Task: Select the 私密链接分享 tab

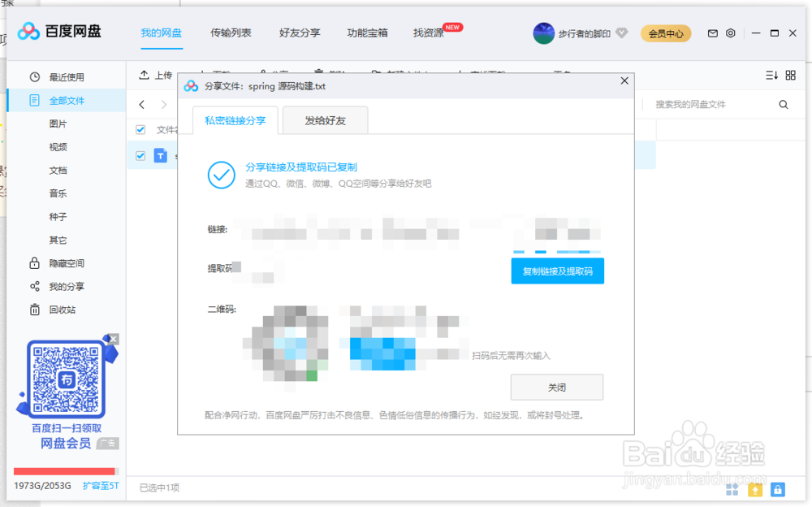Action: (x=235, y=120)
